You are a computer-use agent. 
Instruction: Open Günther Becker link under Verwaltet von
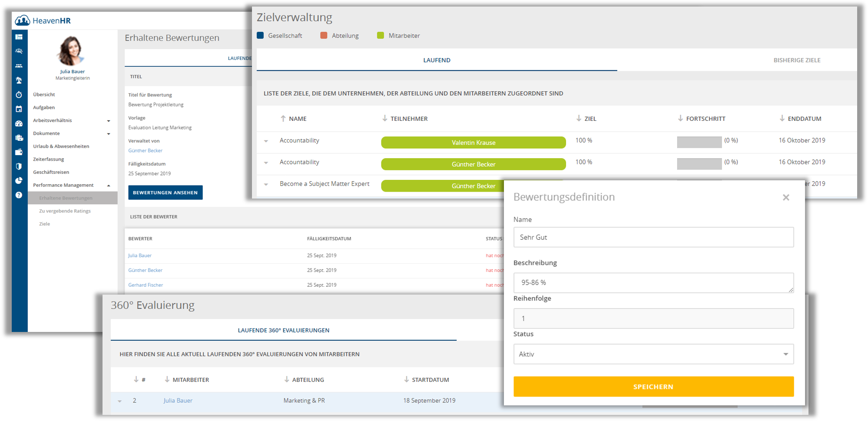click(145, 151)
